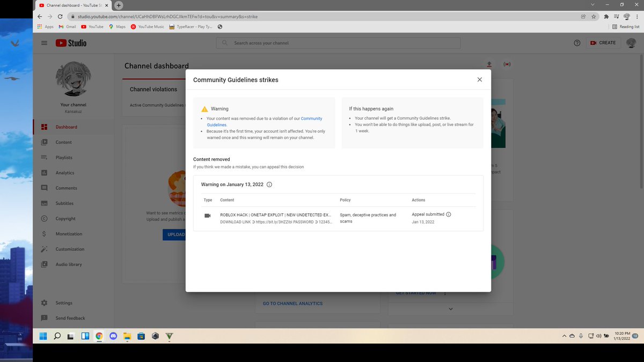Open Subtitles in the sidebar

[74, 203]
